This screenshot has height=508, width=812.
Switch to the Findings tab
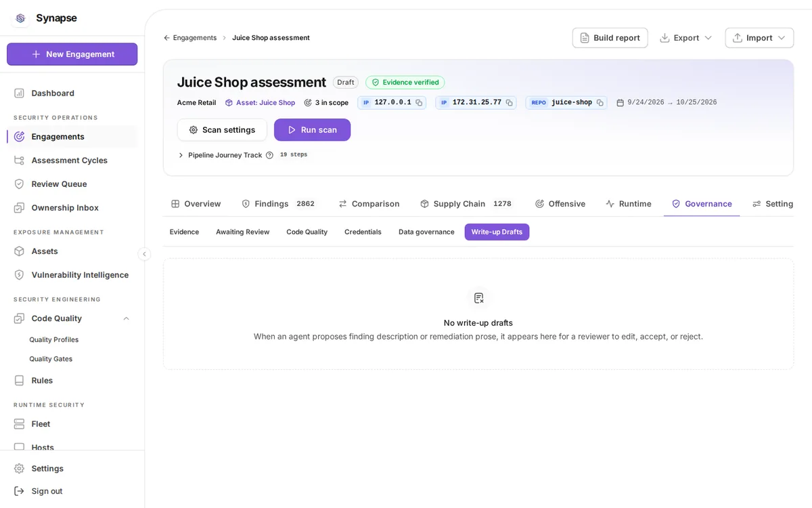[x=278, y=204]
